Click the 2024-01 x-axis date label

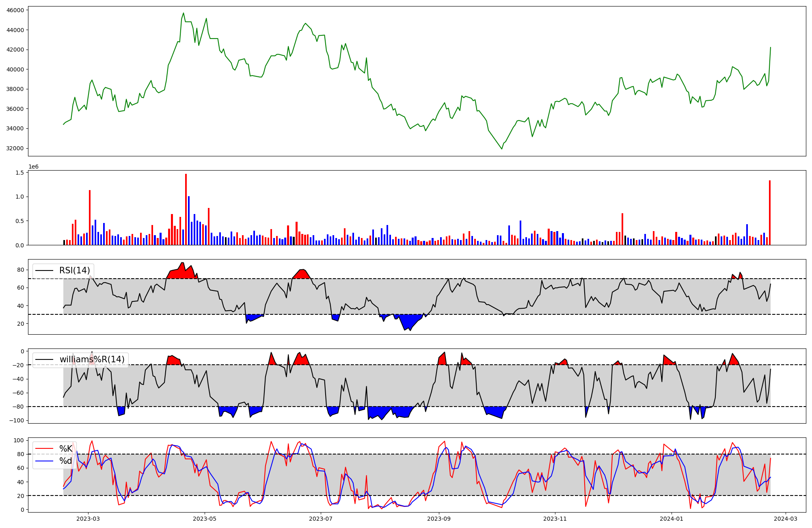point(672,519)
